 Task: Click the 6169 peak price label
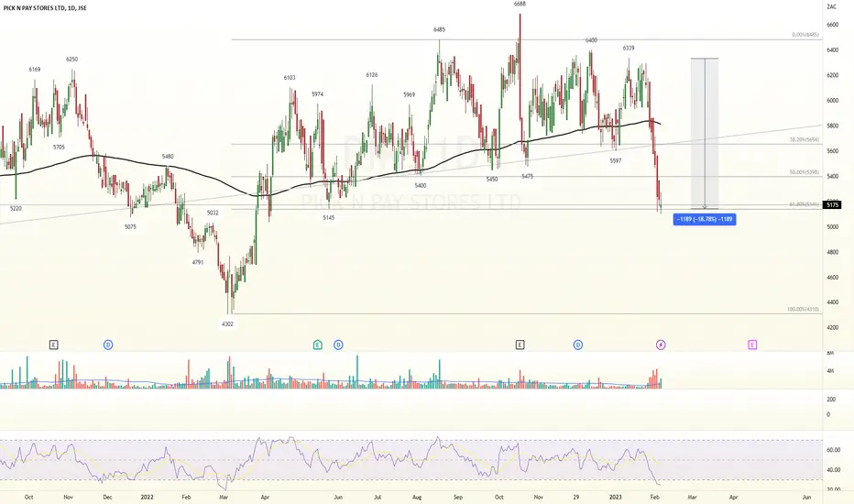(x=34, y=70)
